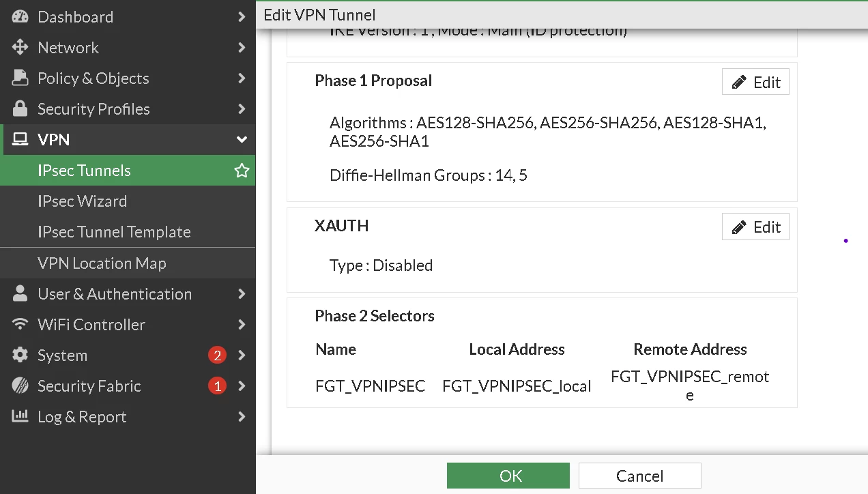The height and width of the screenshot is (494, 868).
Task: Open User & Authentication menu
Action: (128, 294)
